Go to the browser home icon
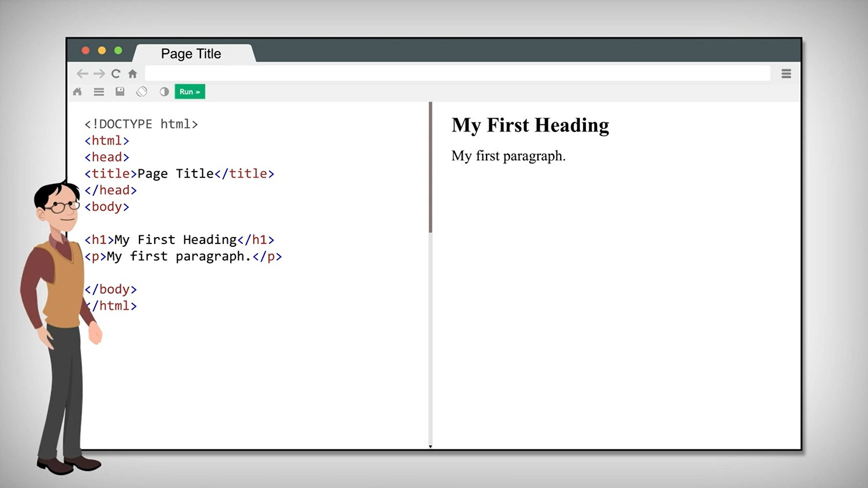This screenshot has width=868, height=488. click(133, 74)
